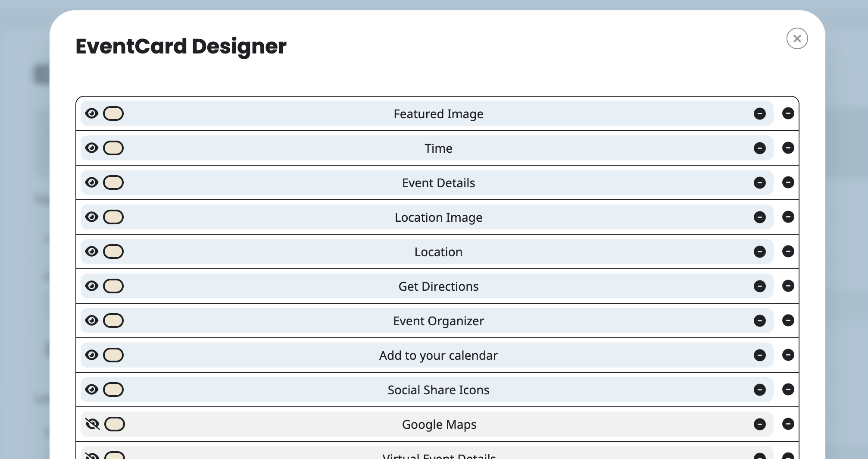
Task: Click outermost minus icon on Get Directions row
Action: [788, 286]
